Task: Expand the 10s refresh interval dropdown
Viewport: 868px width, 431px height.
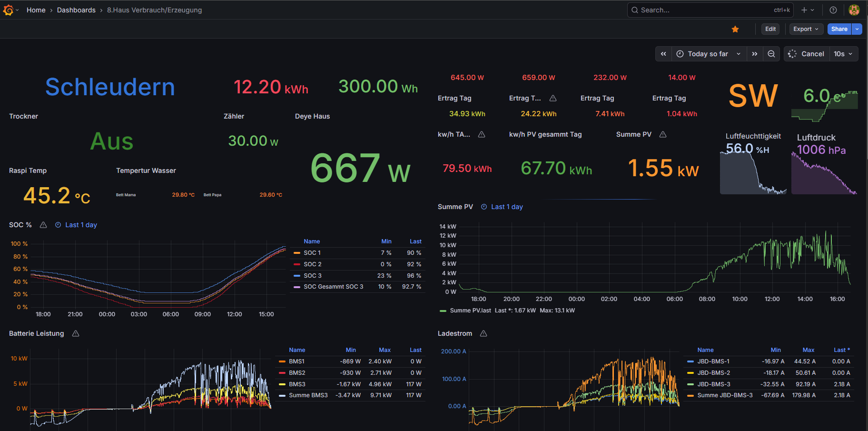Action: tap(844, 54)
